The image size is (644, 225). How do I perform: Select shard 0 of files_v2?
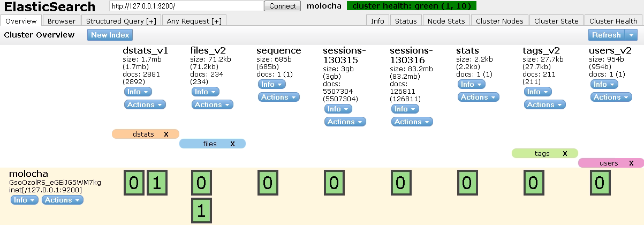[x=201, y=183]
